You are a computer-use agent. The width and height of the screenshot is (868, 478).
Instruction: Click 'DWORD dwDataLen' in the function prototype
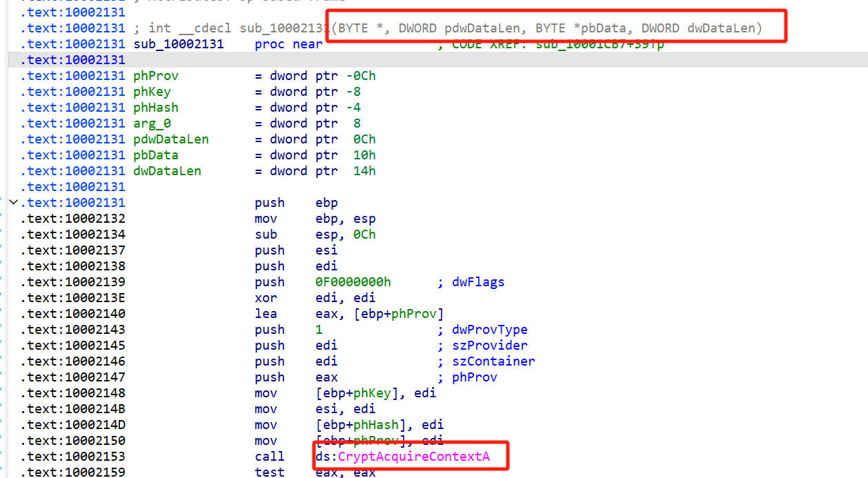(698, 28)
